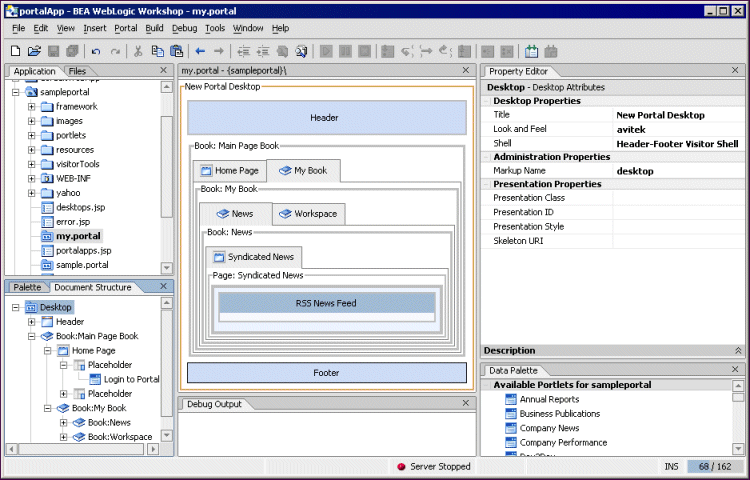Close the Data Palette panel

(x=735, y=369)
